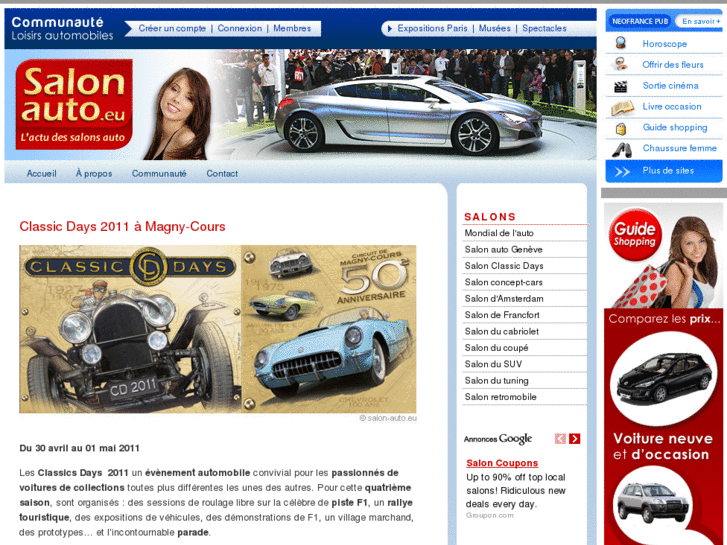Click the Horoscope text link

[x=664, y=44]
